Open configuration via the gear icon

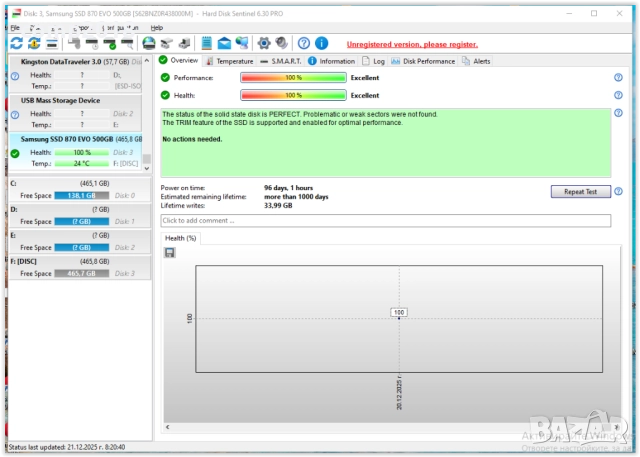click(264, 44)
